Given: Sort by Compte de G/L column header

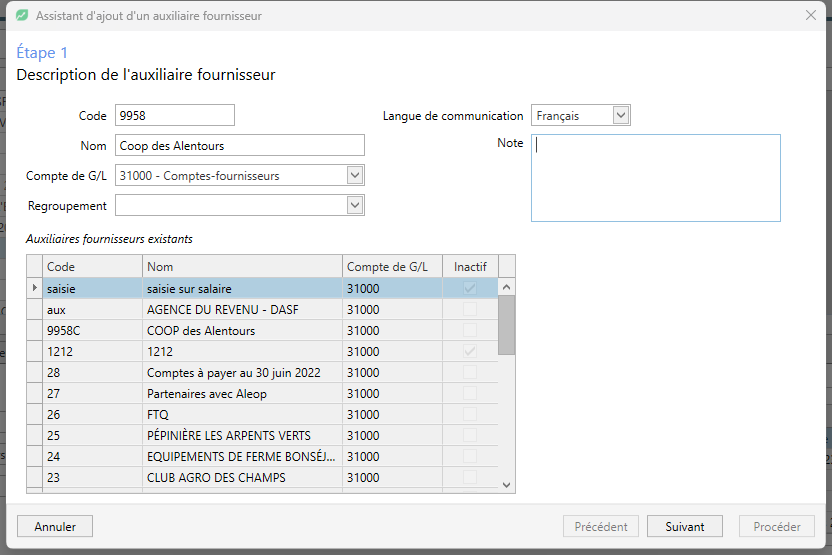Looking at the screenshot, I should tap(392, 266).
